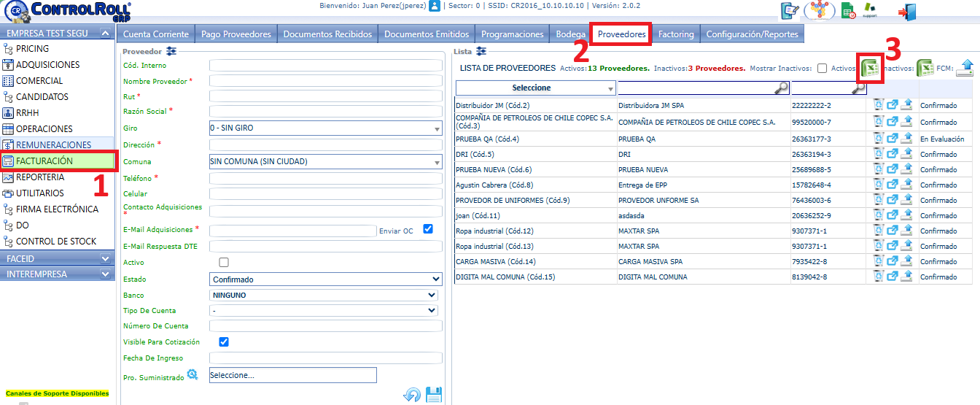Switch to the Factoring tab
The width and height of the screenshot is (980, 405).
(x=676, y=34)
